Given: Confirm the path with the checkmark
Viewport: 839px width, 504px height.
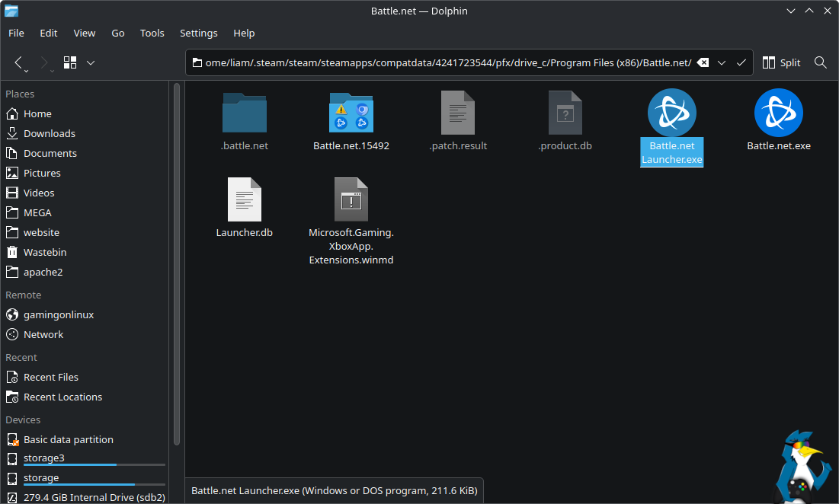Looking at the screenshot, I should [x=741, y=62].
